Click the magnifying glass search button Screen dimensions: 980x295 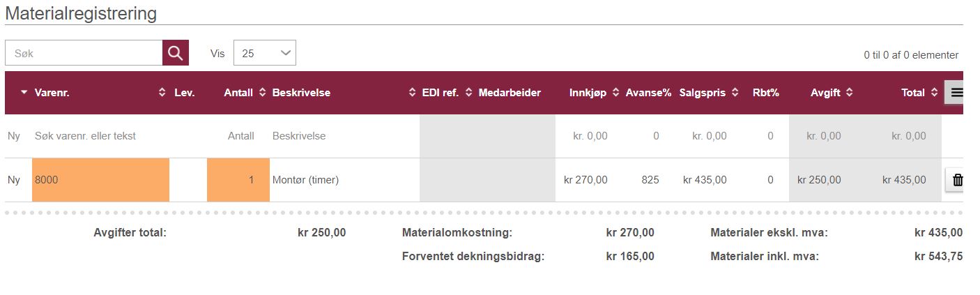click(176, 53)
